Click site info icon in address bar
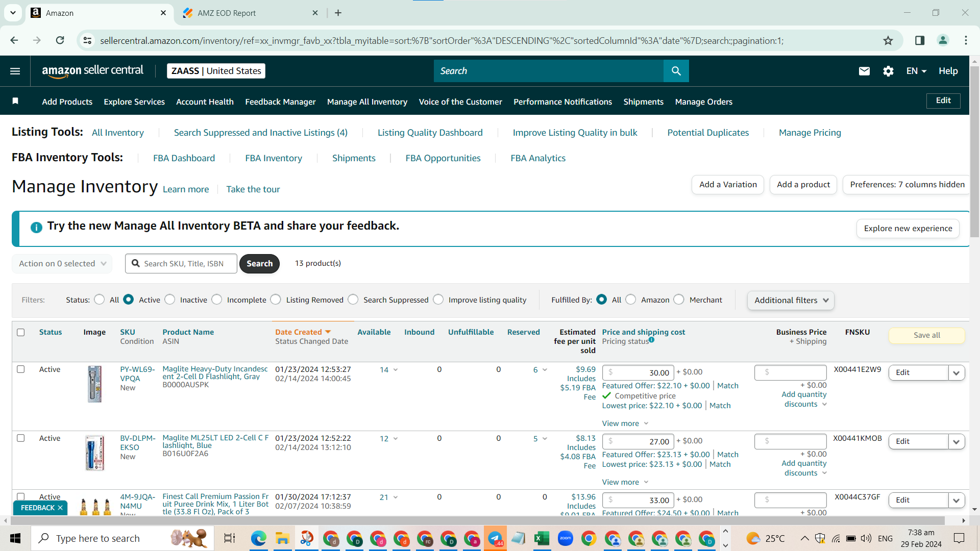 pos(88,40)
